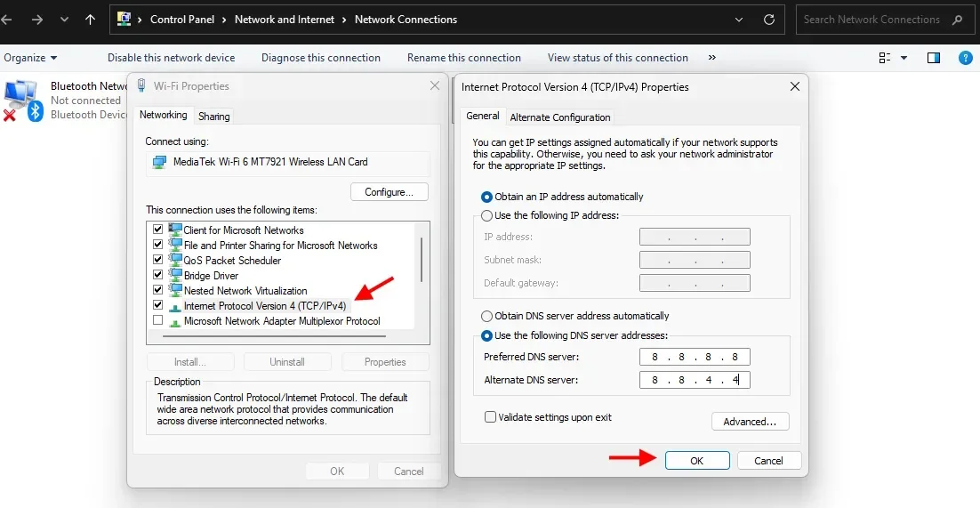The image size is (980, 508).
Task: Open recent locations chevron next to forward arrow
Action: point(64,20)
